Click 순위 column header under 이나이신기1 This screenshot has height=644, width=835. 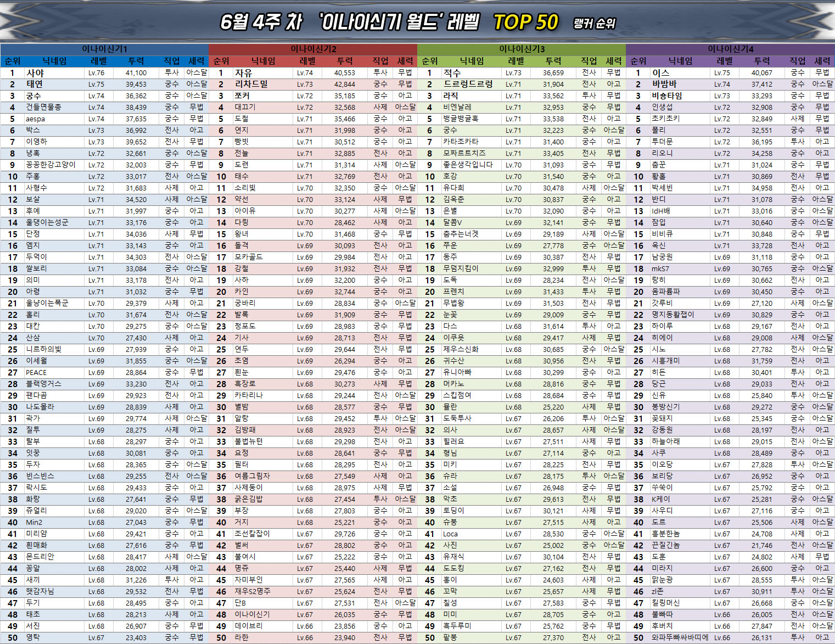coord(12,61)
